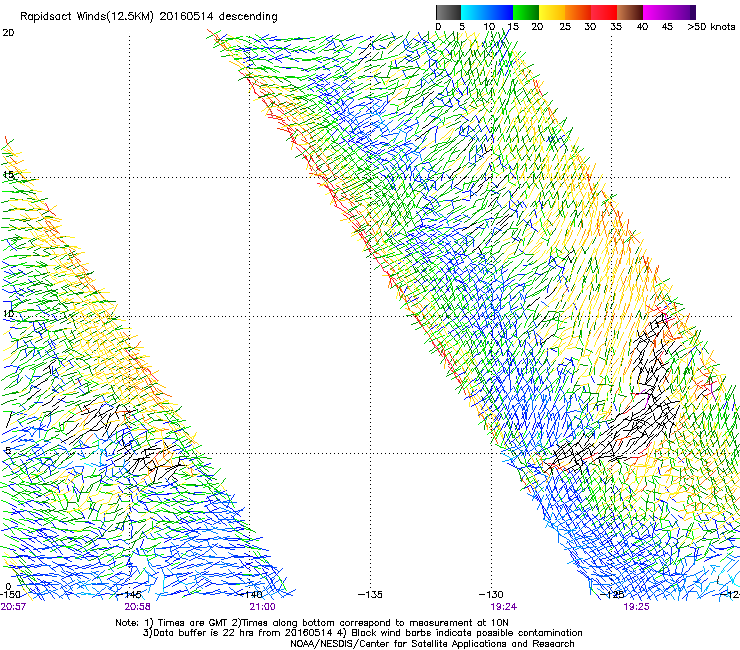Click the longitude label '-145'
Image resolution: width=740 pixels, height=650 pixels.
131,594
